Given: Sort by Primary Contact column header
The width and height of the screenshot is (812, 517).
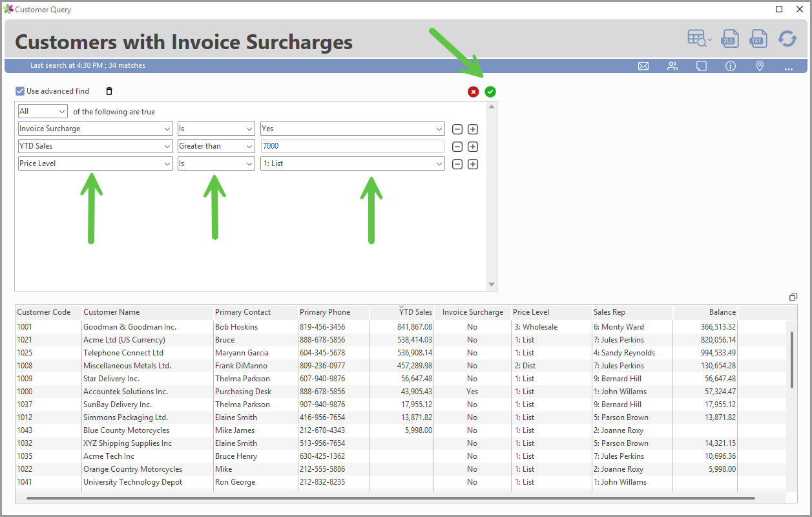Looking at the screenshot, I should [256, 312].
